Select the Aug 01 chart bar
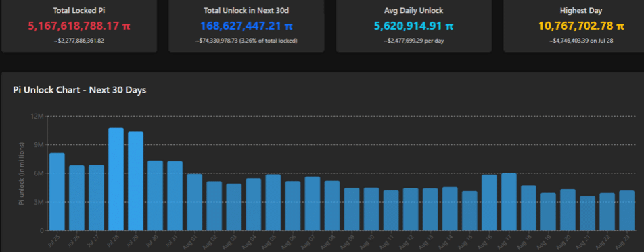 (195, 203)
